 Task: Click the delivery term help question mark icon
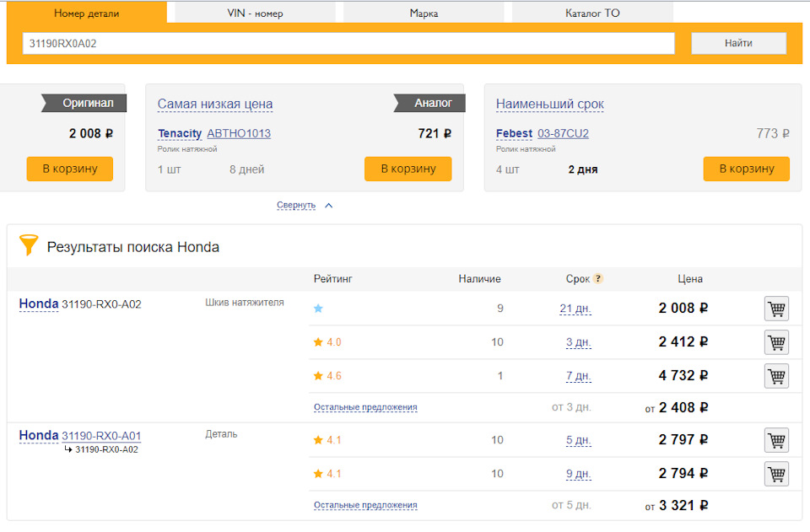click(597, 278)
